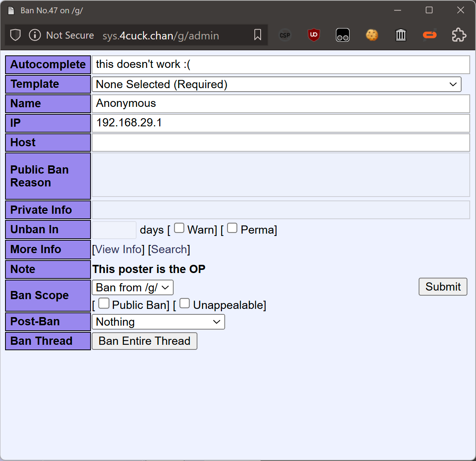Enable the Warn checkbox
The height and width of the screenshot is (461, 476).
point(179,228)
